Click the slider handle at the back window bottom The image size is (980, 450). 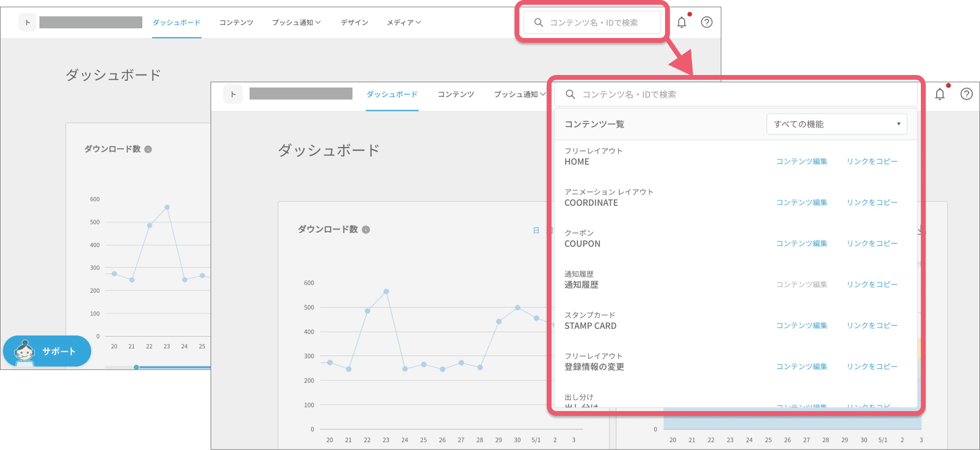pos(137,367)
